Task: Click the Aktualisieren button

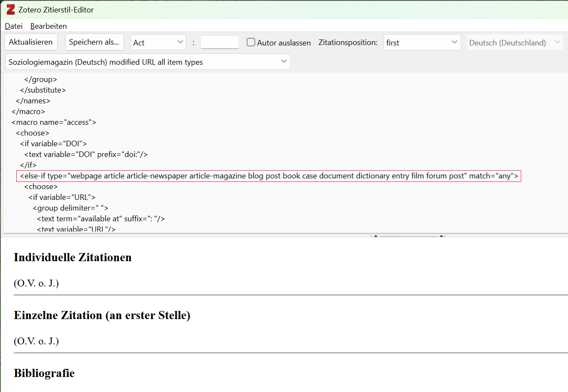Action: tap(31, 42)
